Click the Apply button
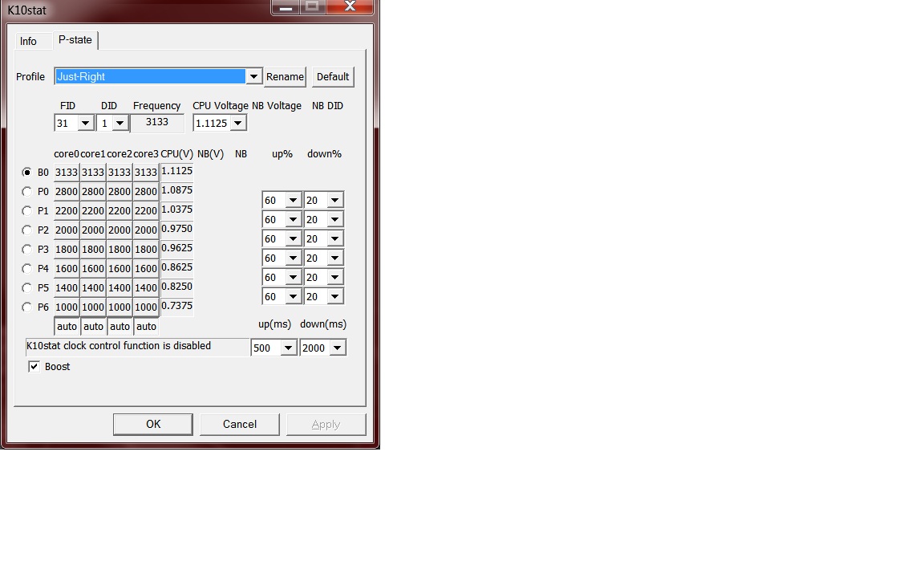 [326, 424]
